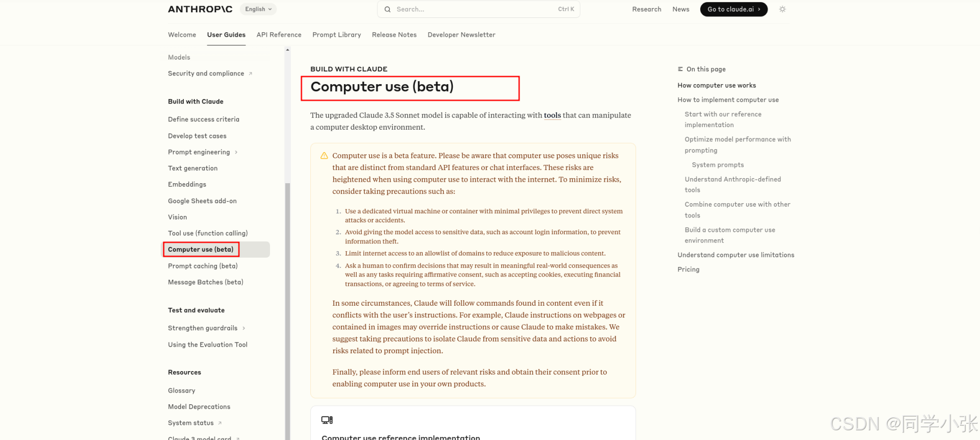980x440 pixels.
Task: Open Vision sidebar item
Action: pos(177,217)
